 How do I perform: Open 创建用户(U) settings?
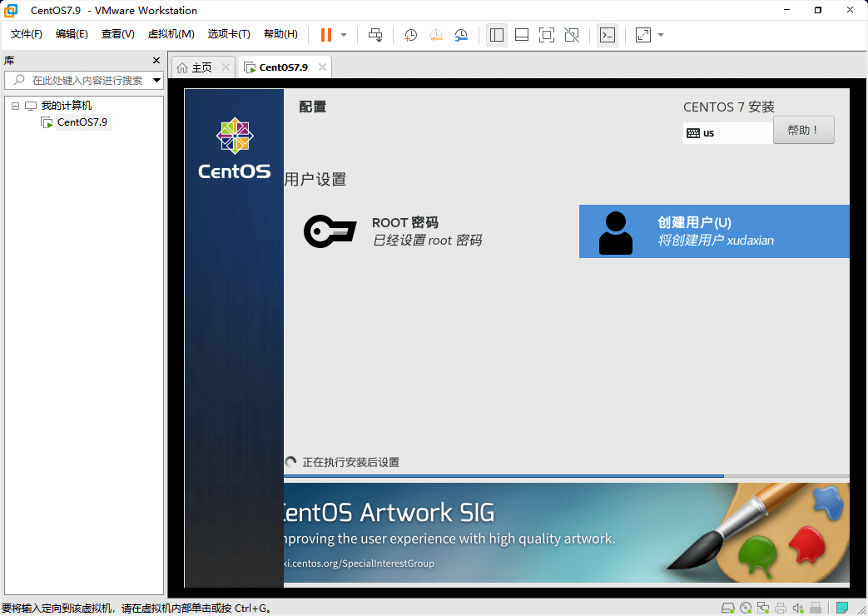click(714, 231)
